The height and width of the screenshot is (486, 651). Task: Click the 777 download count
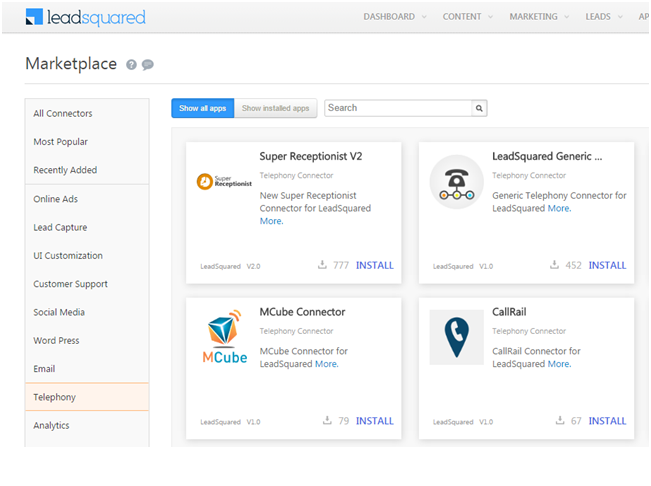click(341, 265)
